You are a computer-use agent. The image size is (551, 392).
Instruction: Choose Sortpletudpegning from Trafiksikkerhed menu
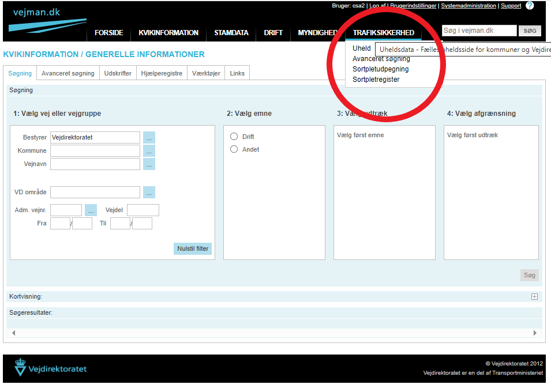380,69
